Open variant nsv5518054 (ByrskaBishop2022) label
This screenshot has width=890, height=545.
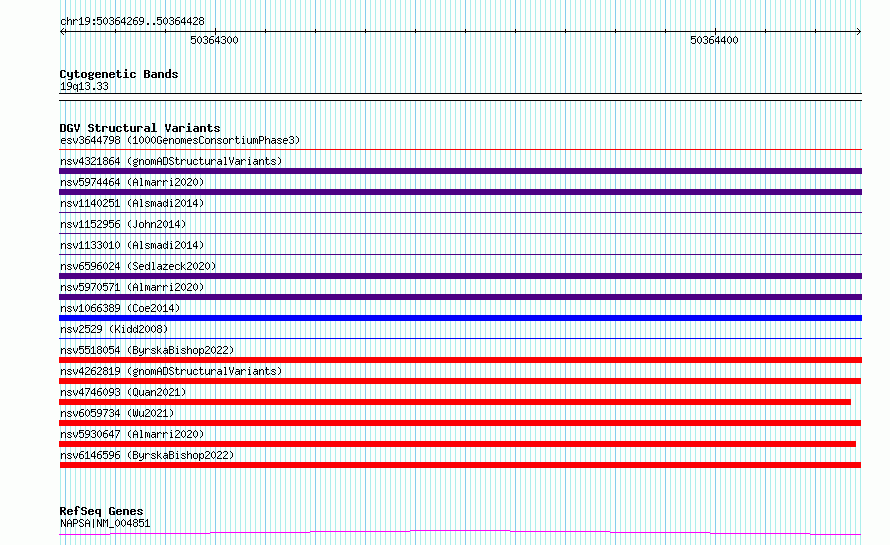pyautogui.click(x=147, y=350)
